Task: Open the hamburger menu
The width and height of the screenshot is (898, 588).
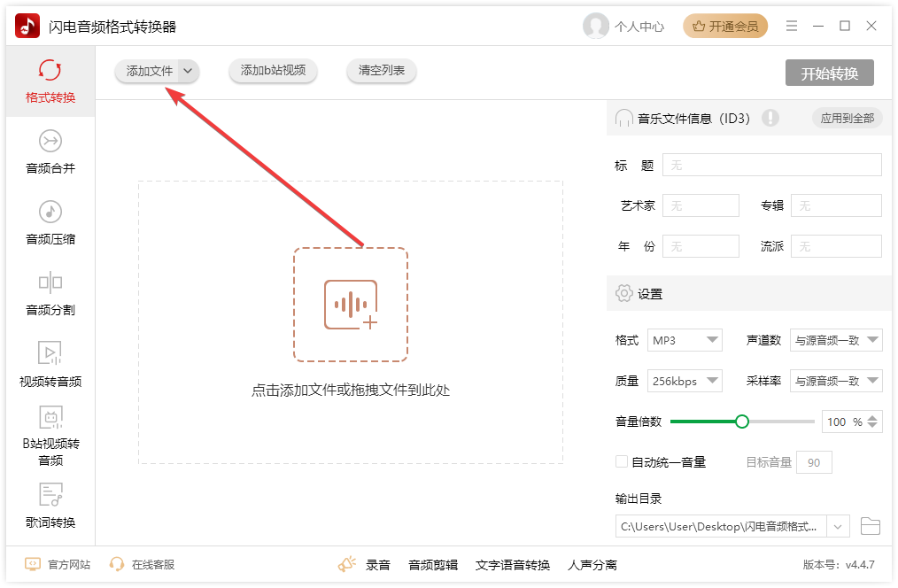Action: click(791, 26)
